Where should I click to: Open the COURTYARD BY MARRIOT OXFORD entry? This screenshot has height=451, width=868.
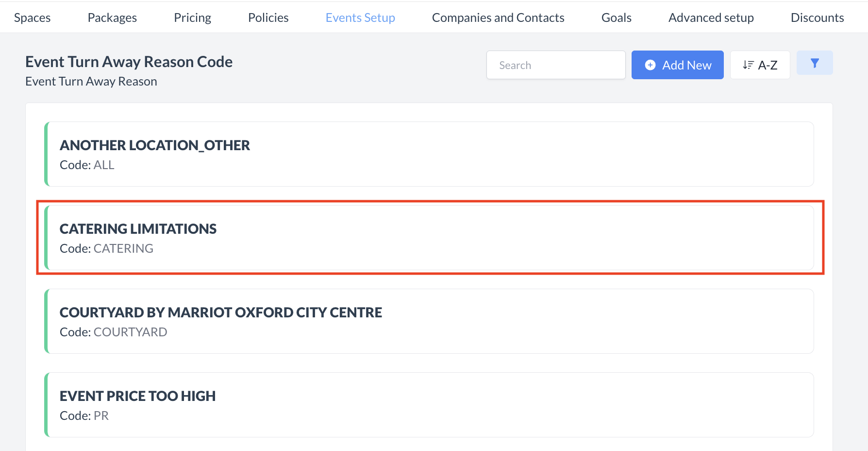pos(429,321)
